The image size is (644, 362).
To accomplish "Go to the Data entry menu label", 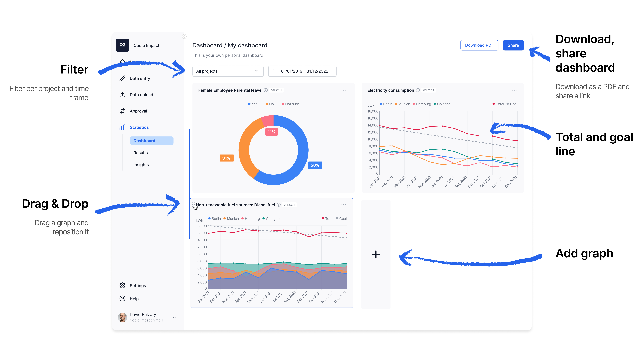I will click(140, 78).
